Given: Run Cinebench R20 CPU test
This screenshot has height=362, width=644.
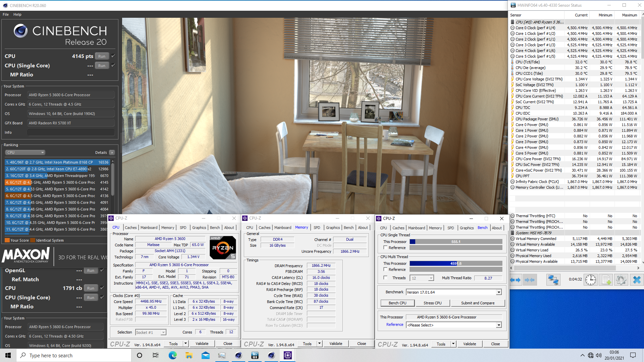Looking at the screenshot, I should coord(102,56).
